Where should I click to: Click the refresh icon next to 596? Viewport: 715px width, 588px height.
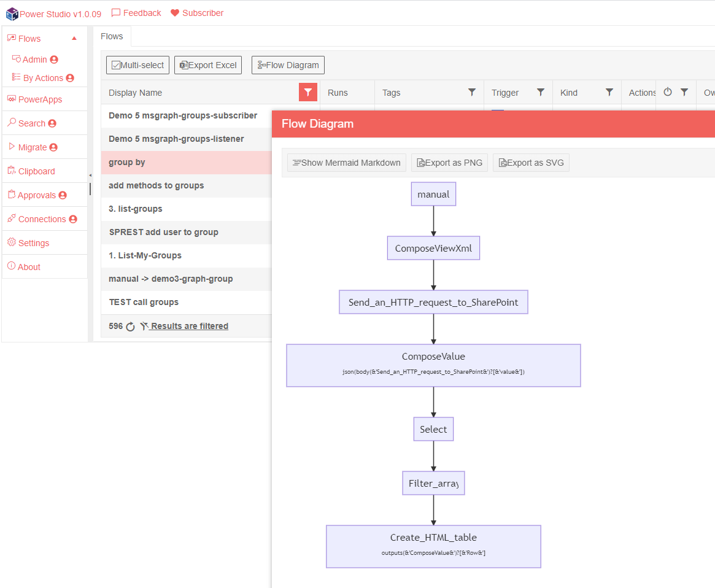[x=131, y=327]
